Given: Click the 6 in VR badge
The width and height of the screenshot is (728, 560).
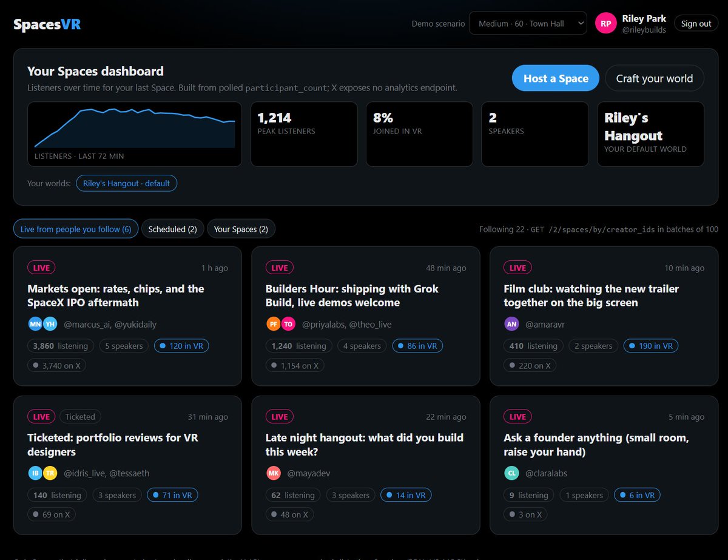Looking at the screenshot, I should 637,495.
